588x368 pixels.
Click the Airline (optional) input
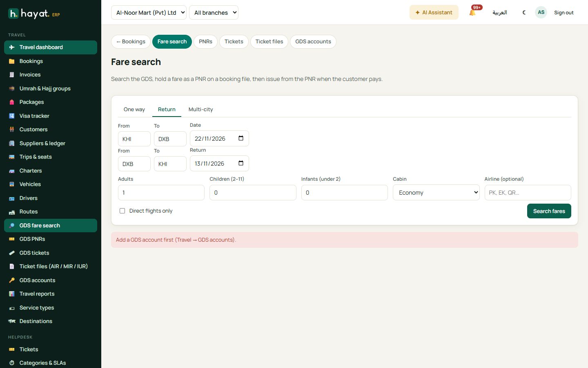(x=528, y=193)
